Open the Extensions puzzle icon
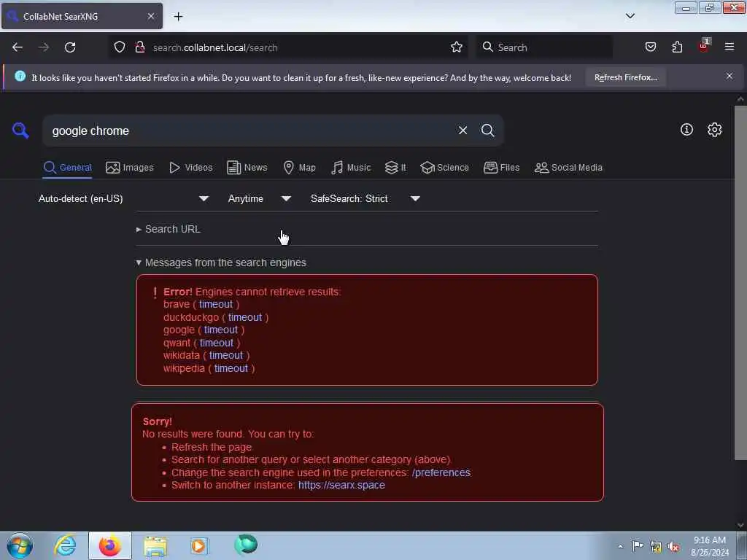The height and width of the screenshot is (560, 747). point(677,47)
